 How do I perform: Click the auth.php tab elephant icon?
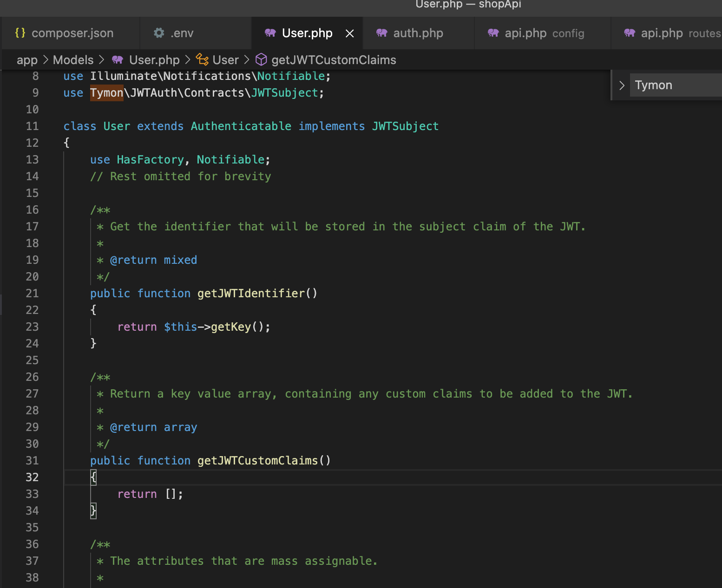click(382, 33)
